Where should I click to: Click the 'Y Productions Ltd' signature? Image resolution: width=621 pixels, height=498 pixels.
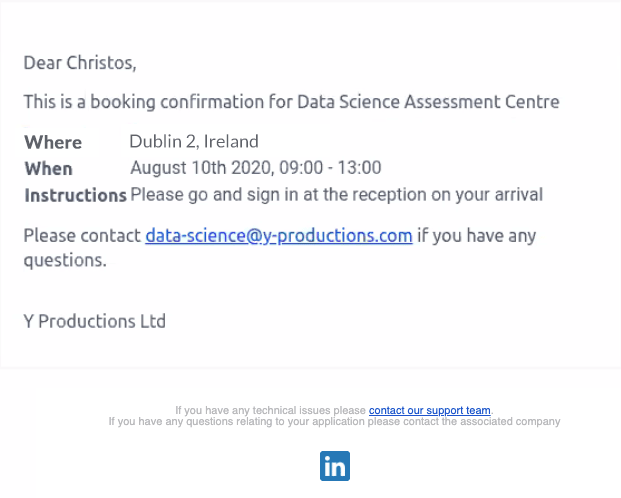click(x=94, y=321)
